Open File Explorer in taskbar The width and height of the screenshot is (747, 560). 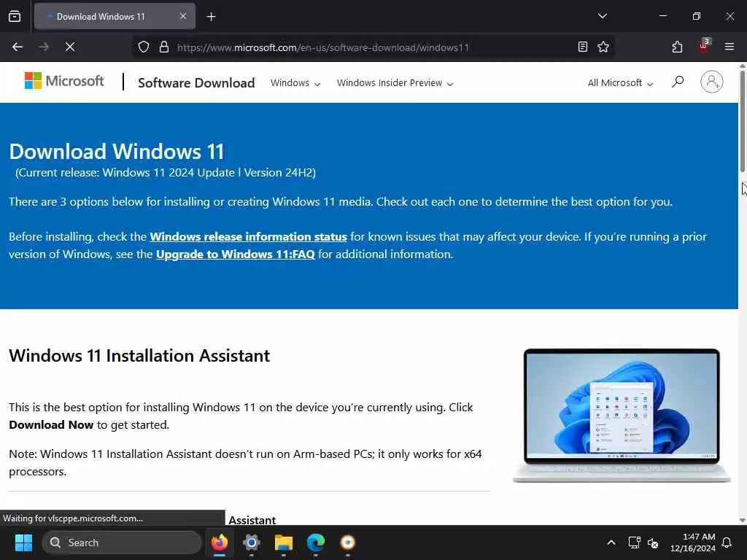tap(284, 542)
